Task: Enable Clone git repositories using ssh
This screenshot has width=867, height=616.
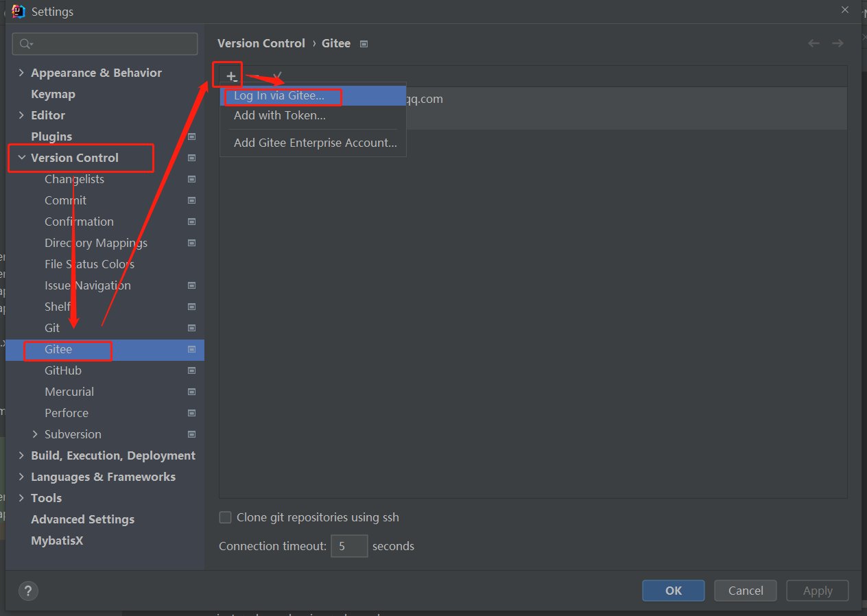Action: (225, 517)
